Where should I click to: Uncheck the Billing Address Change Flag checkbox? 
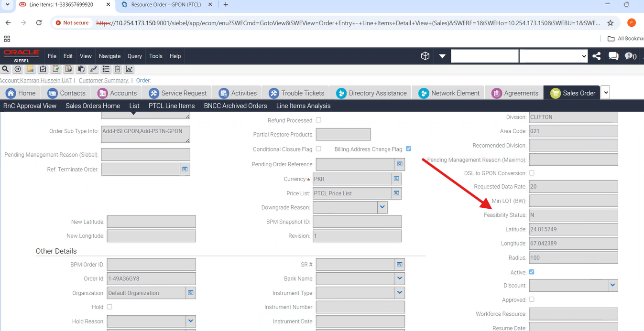(x=408, y=149)
